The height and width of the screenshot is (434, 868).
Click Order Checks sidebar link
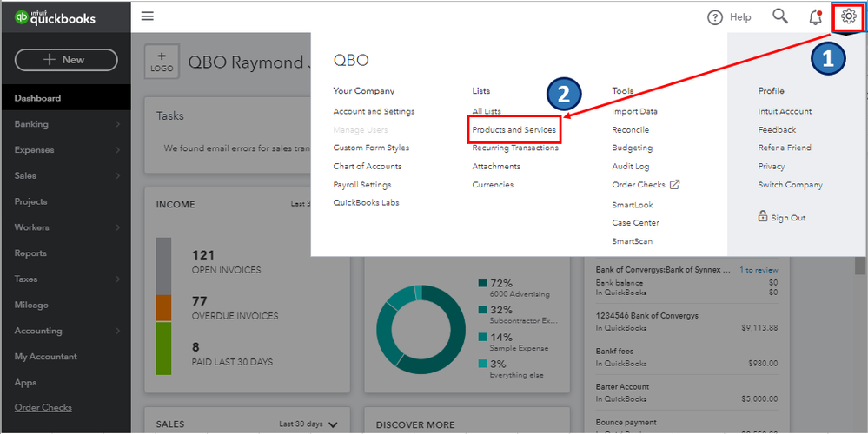point(43,407)
